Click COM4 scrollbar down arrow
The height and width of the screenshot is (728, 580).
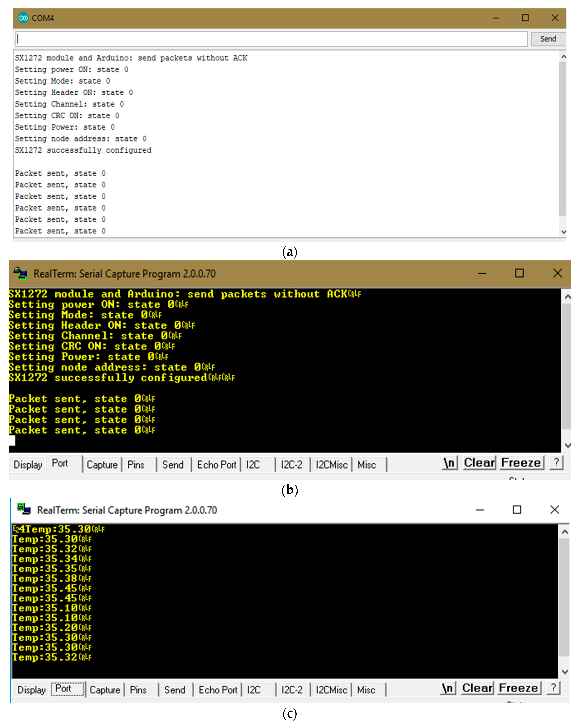[563, 232]
